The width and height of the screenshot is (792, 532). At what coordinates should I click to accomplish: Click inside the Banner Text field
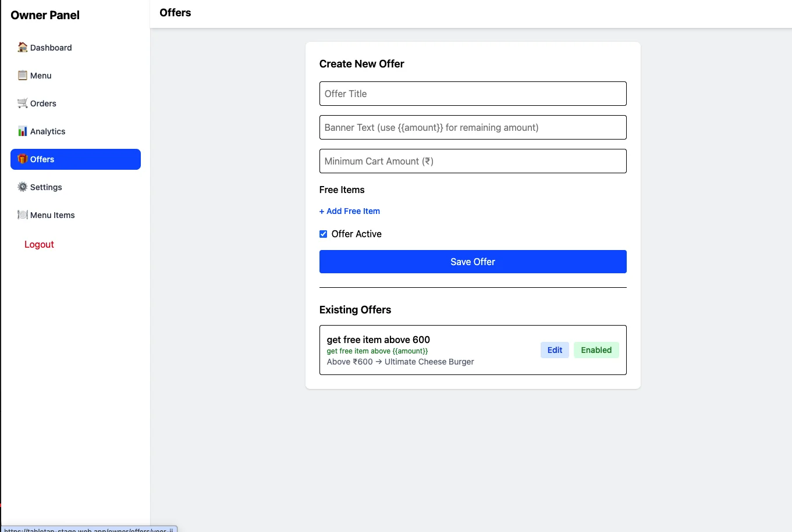pos(473,127)
